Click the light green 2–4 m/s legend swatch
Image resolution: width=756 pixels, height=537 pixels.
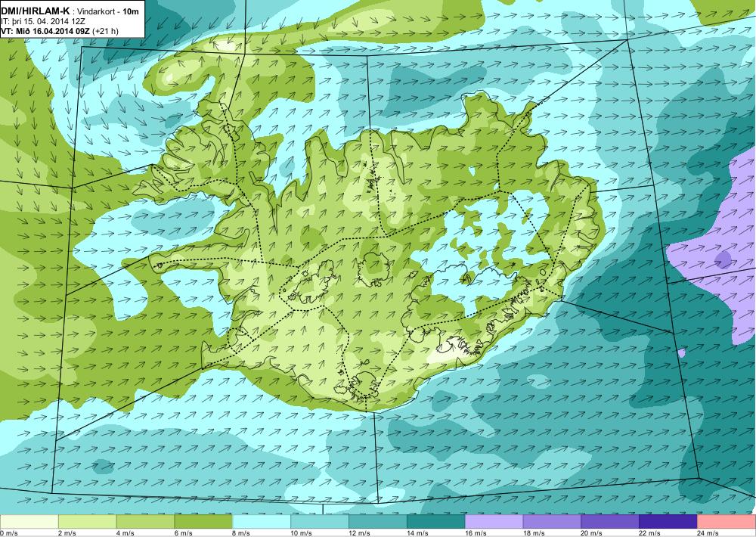[87, 522]
